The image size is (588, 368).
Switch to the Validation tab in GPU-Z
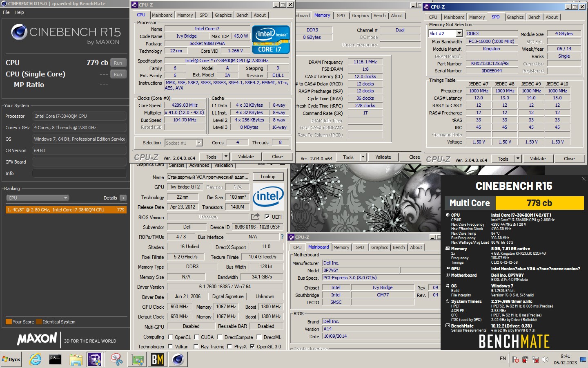coord(224,165)
